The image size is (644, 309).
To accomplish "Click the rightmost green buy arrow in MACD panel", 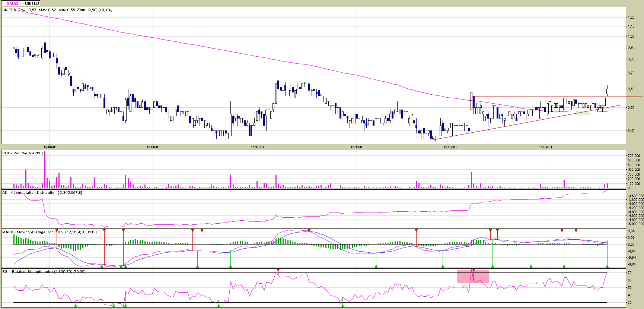I will tap(607, 266).
